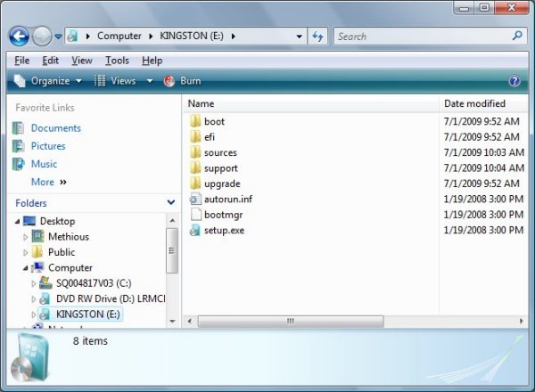Open the recent pages dropdown arrow
535x392 pixels.
tap(58, 37)
